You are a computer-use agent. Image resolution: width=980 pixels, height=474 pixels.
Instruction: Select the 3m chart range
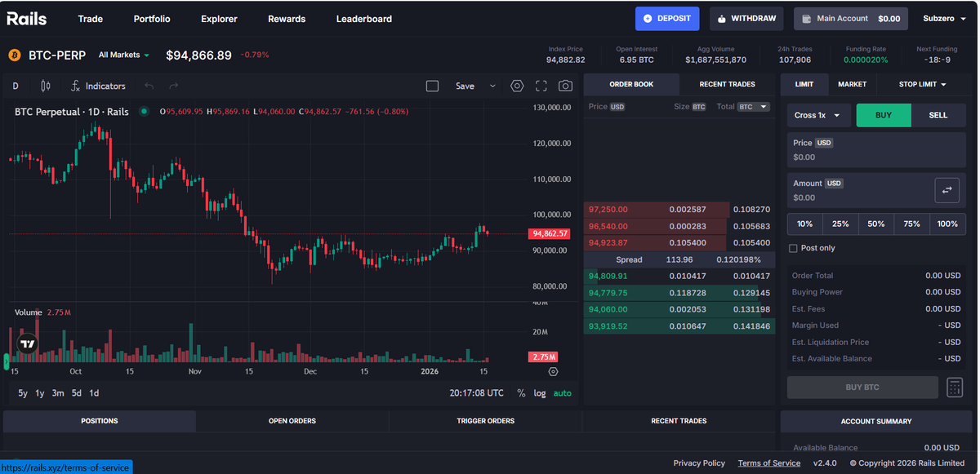tap(58, 393)
